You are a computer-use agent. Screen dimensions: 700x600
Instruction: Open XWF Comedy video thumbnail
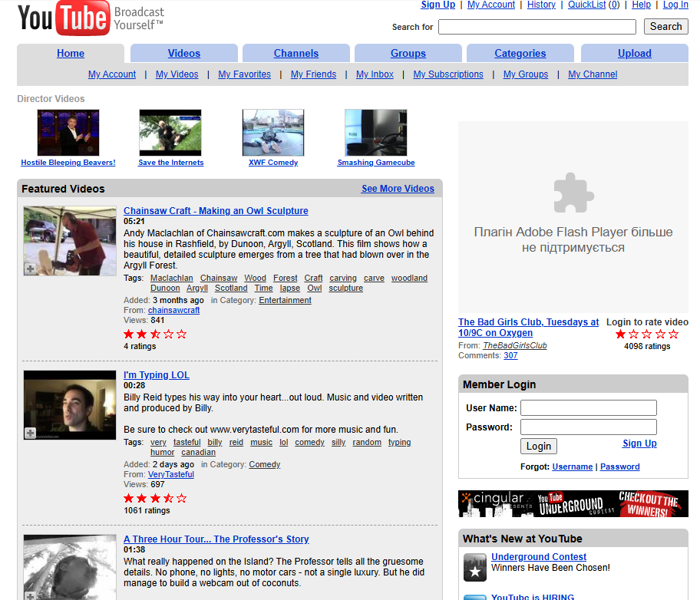(x=273, y=133)
